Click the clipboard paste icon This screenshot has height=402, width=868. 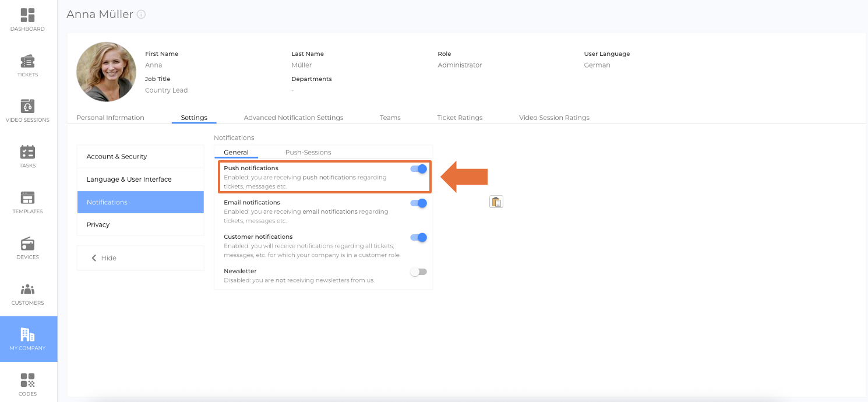[496, 202]
